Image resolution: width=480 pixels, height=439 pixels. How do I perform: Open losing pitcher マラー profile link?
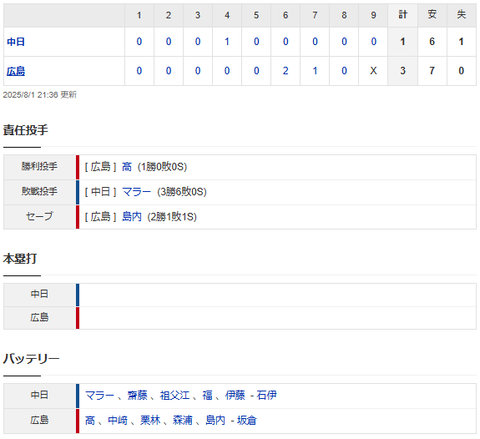136,192
